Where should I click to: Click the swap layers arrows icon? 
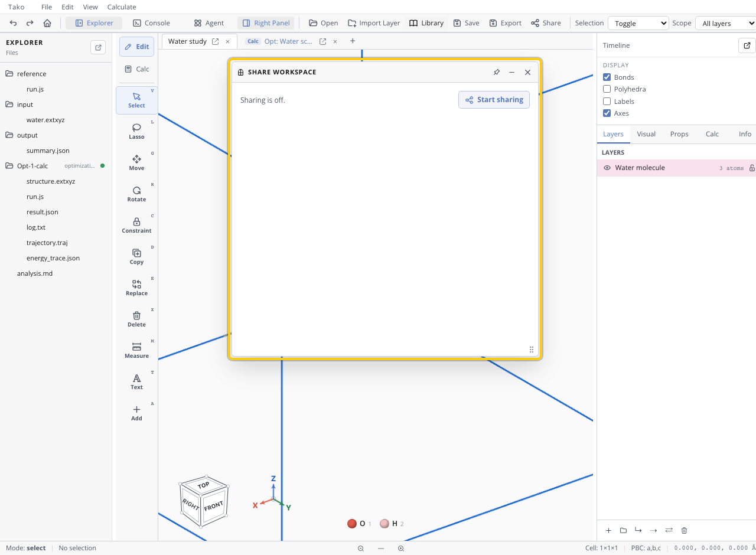669,530
